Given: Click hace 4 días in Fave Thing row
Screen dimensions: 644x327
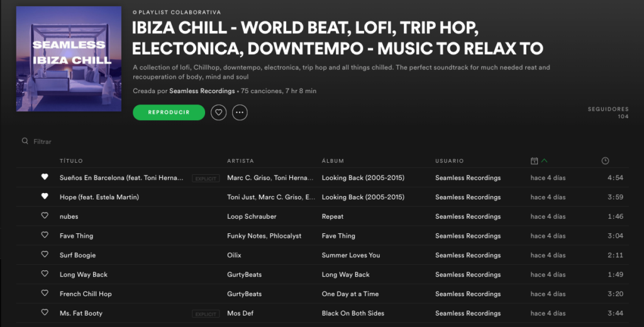Looking at the screenshot, I should (548, 236).
